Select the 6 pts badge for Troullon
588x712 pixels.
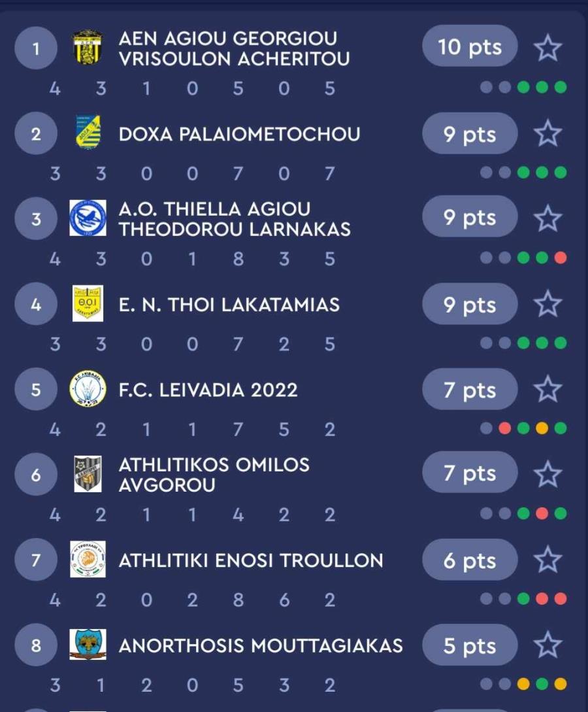point(470,560)
